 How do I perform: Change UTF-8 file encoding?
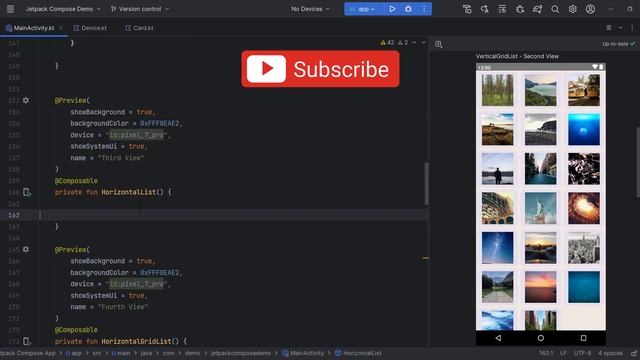click(x=582, y=353)
